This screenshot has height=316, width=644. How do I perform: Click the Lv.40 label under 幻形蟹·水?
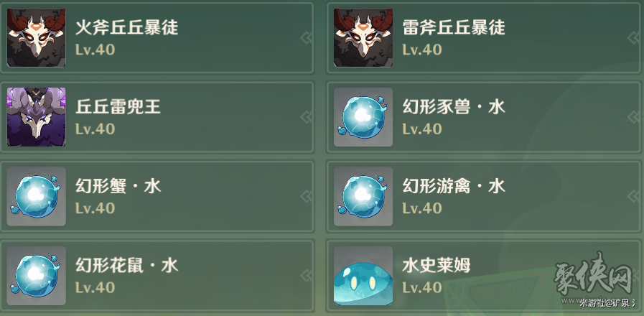tap(95, 208)
